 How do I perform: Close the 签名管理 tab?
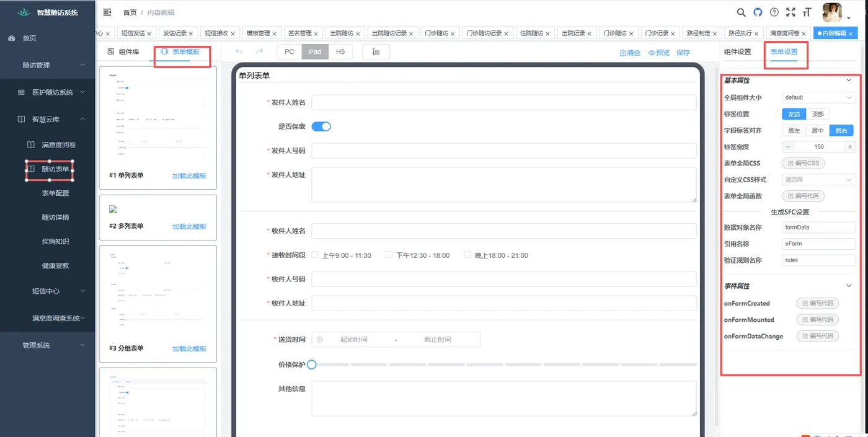click(x=316, y=33)
